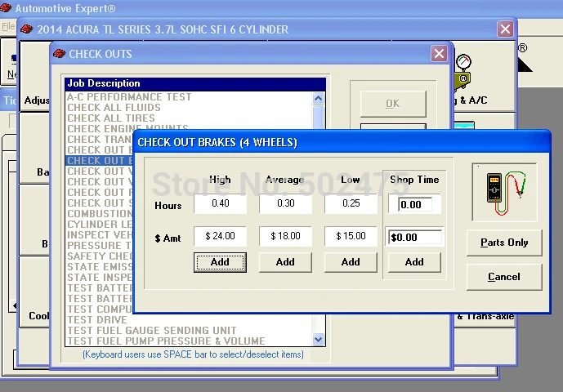This screenshot has height=392, width=563.
Task: Edit the Shop Time dollar amount field
Action: (415, 238)
